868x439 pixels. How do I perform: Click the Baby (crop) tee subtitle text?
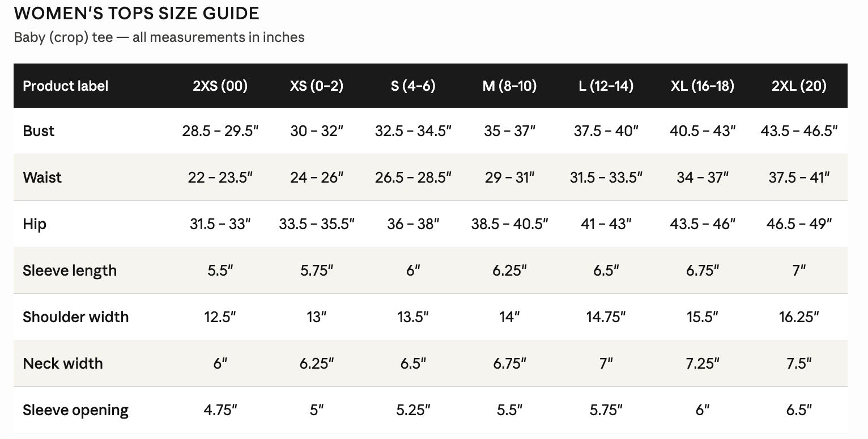[159, 37]
